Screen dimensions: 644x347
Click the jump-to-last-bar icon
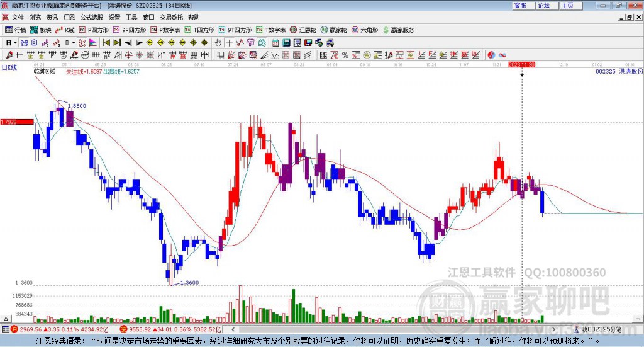coord(117,43)
